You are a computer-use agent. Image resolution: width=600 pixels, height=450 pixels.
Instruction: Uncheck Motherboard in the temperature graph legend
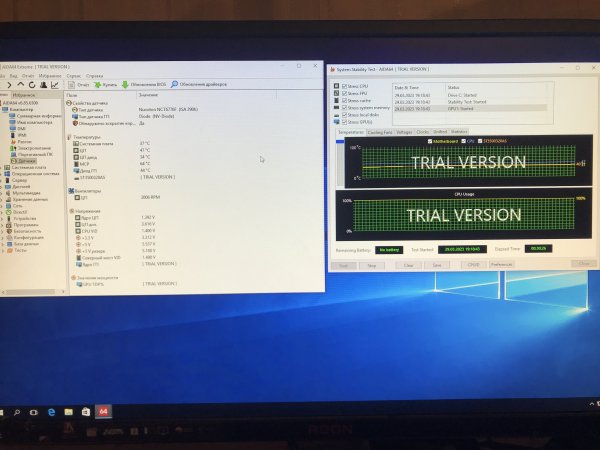point(431,140)
